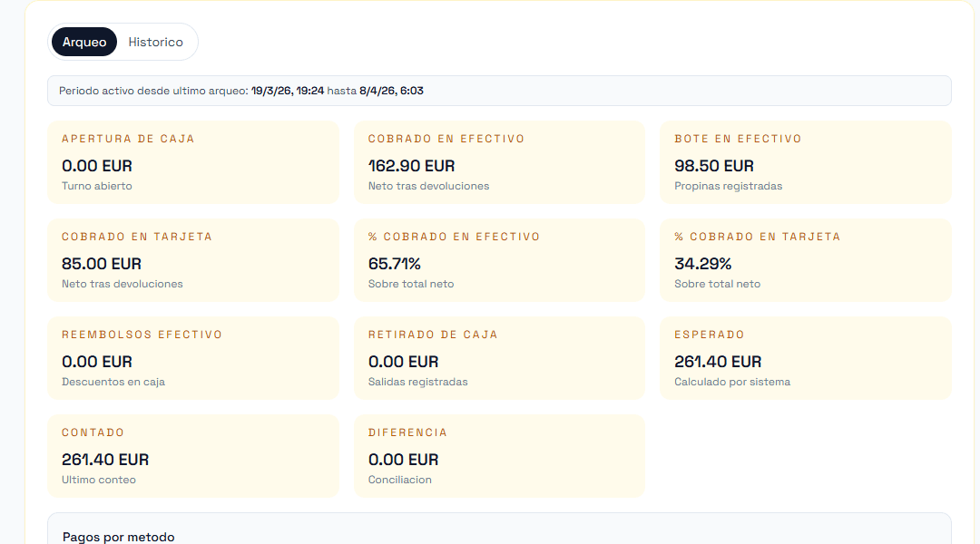Open the Cobrado en Tarjeta card

(x=192, y=260)
